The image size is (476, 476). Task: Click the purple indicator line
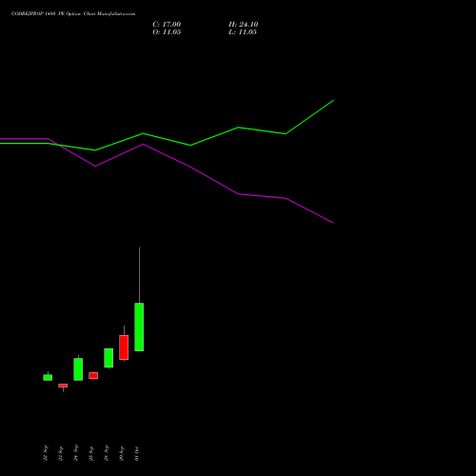(190, 167)
